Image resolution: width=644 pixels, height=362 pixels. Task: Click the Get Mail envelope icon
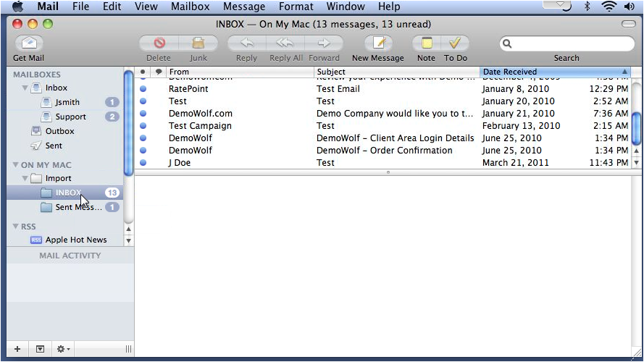click(x=29, y=43)
